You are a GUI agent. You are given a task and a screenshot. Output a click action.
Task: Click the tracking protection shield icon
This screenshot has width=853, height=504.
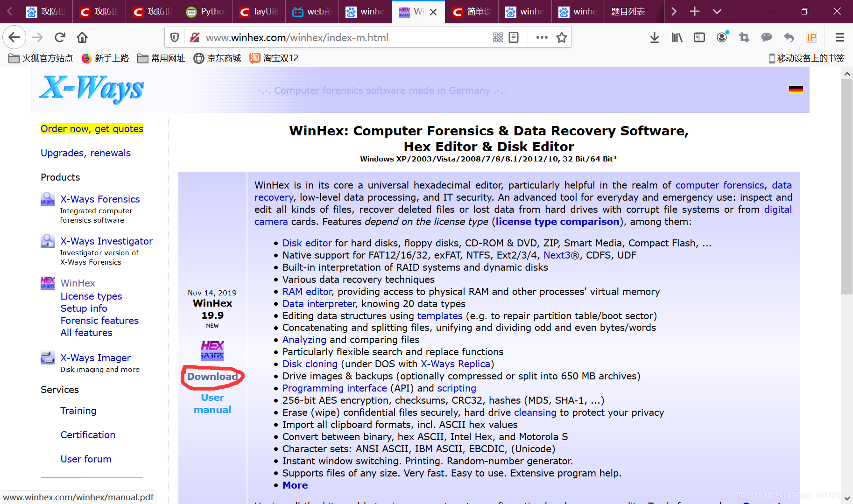tap(174, 37)
